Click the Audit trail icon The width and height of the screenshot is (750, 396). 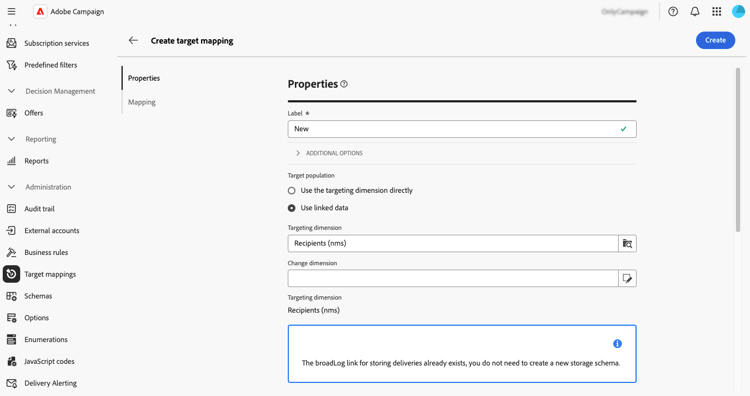coord(11,209)
